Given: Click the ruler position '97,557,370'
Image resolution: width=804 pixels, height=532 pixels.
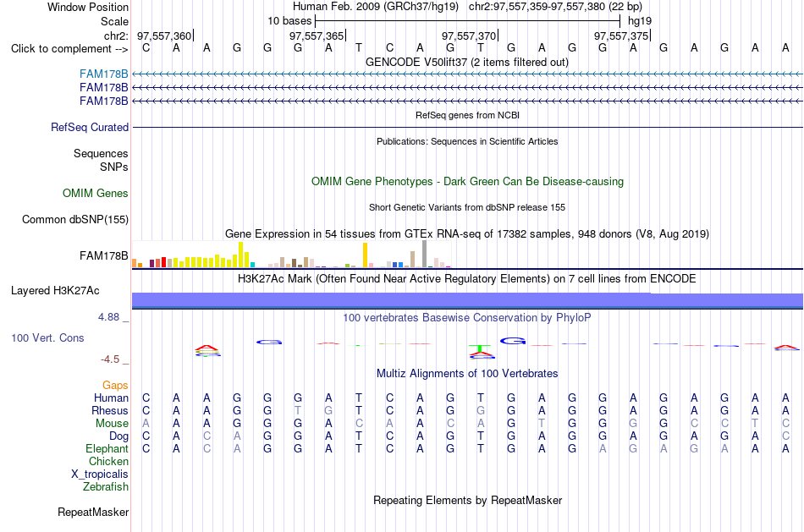Looking at the screenshot, I should pyautogui.click(x=469, y=36).
